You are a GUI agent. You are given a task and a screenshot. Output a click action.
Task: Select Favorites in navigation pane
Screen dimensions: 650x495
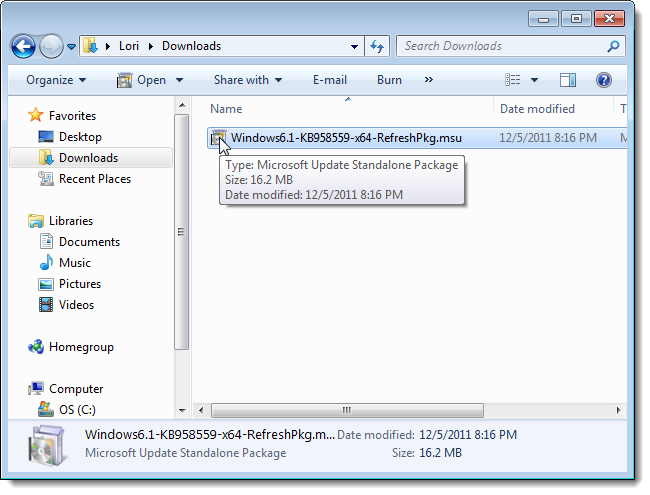coord(73,116)
